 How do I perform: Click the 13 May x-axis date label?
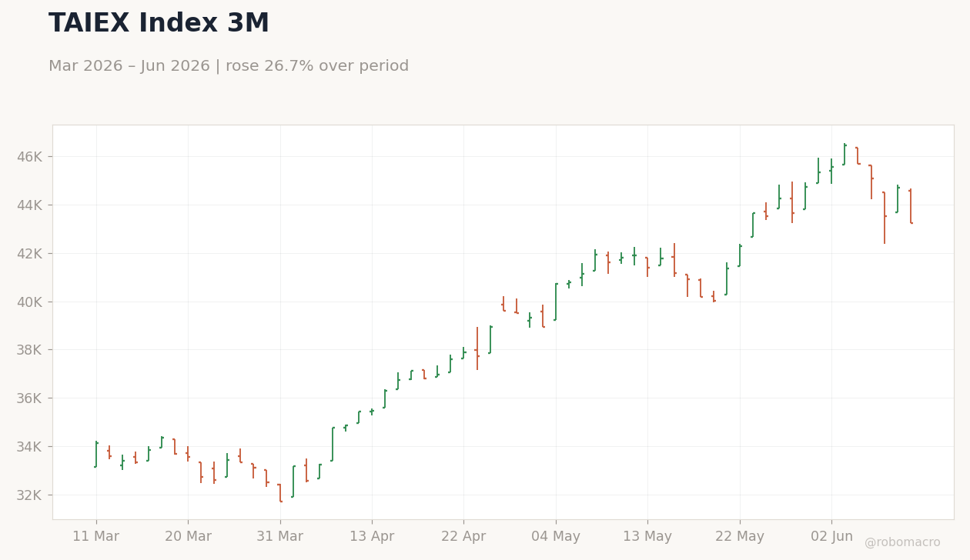pyautogui.click(x=647, y=537)
